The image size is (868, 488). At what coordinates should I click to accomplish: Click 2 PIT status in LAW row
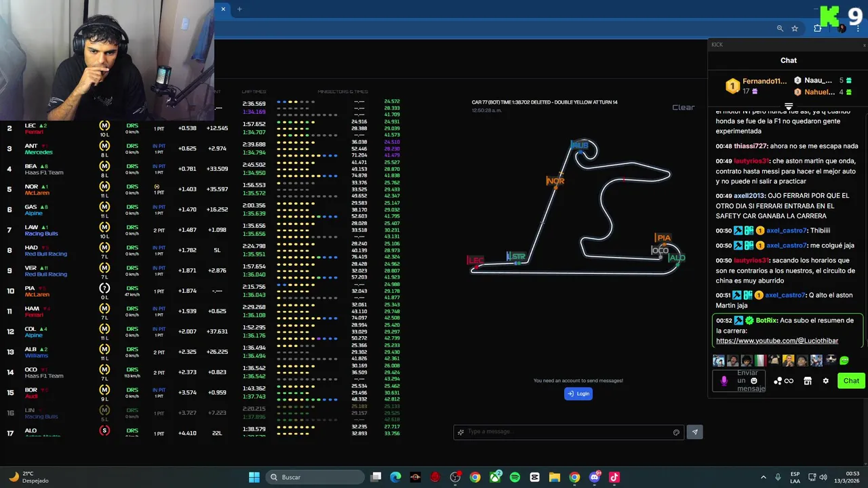159,230
